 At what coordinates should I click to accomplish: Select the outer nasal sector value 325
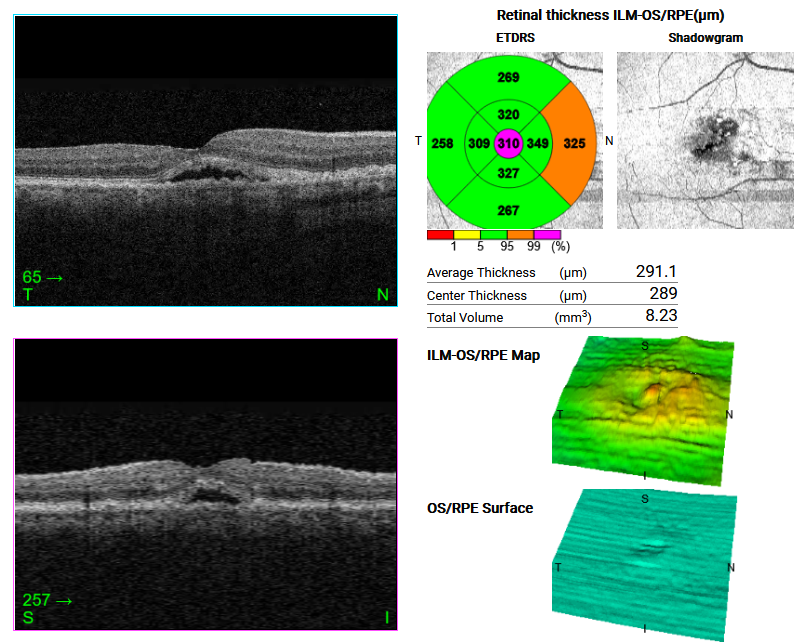coord(574,144)
